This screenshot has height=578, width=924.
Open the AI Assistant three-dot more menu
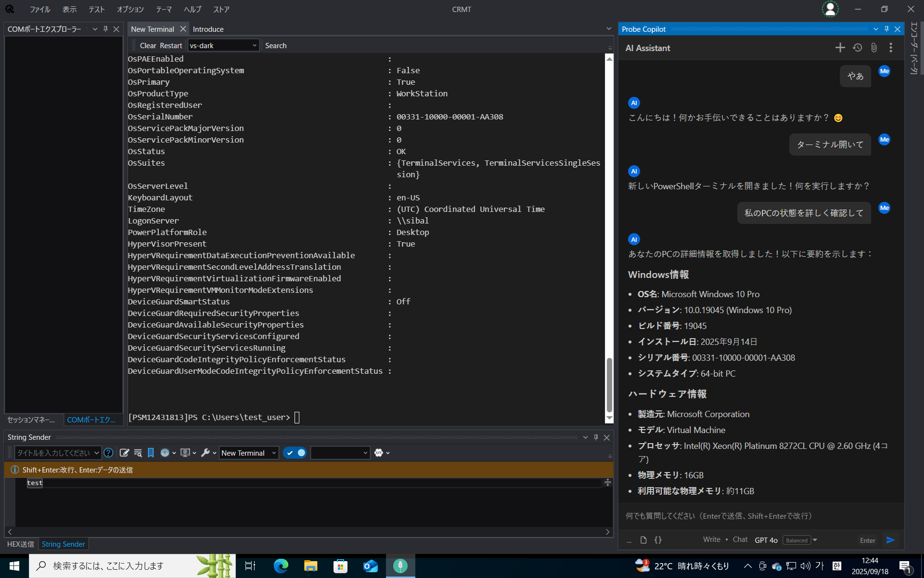[x=891, y=47]
